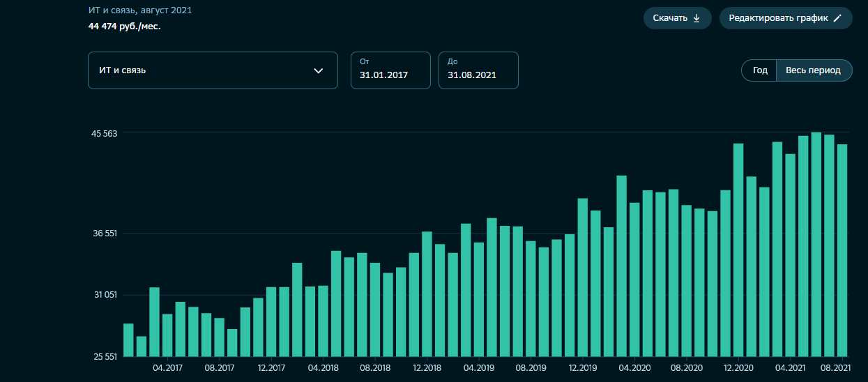Expand the chevron arrow in the industry dropdown
Screen dimensions: 868x382
click(x=319, y=70)
